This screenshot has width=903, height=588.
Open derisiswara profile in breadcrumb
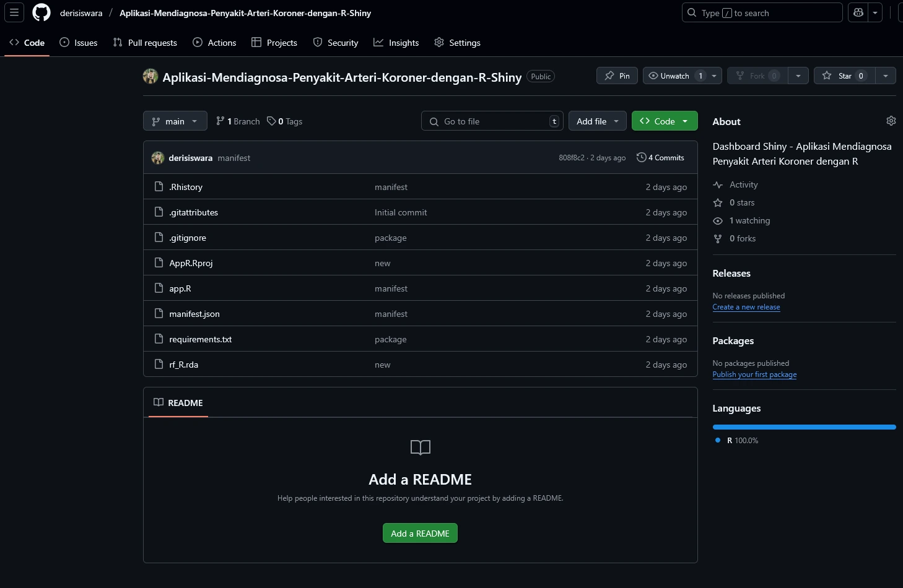[x=81, y=13]
